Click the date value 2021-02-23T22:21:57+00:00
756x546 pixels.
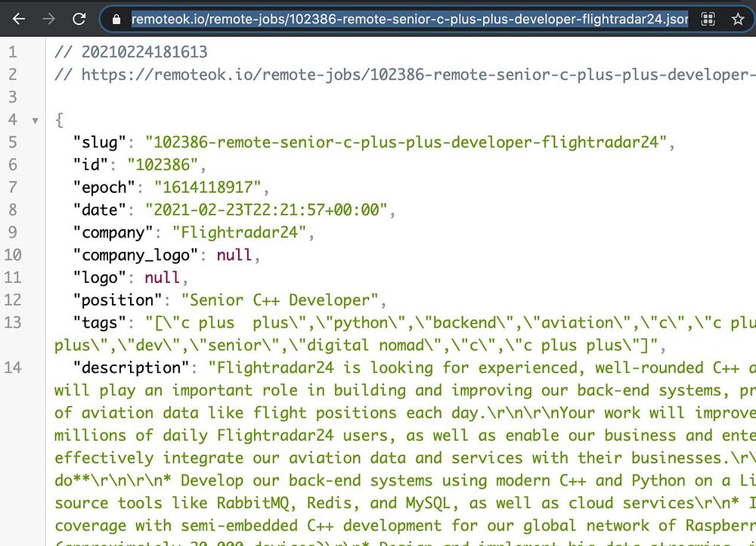click(266, 209)
